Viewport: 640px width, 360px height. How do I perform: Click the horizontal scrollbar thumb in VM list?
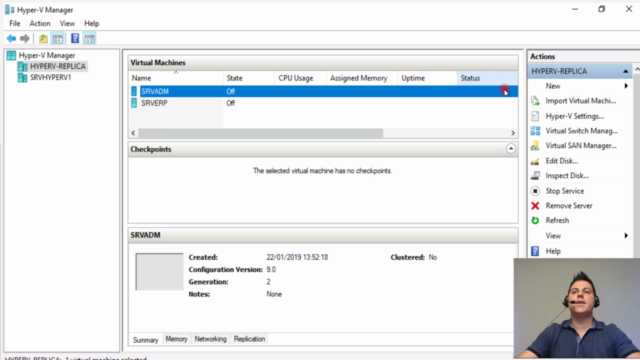pyautogui.click(x=260, y=133)
